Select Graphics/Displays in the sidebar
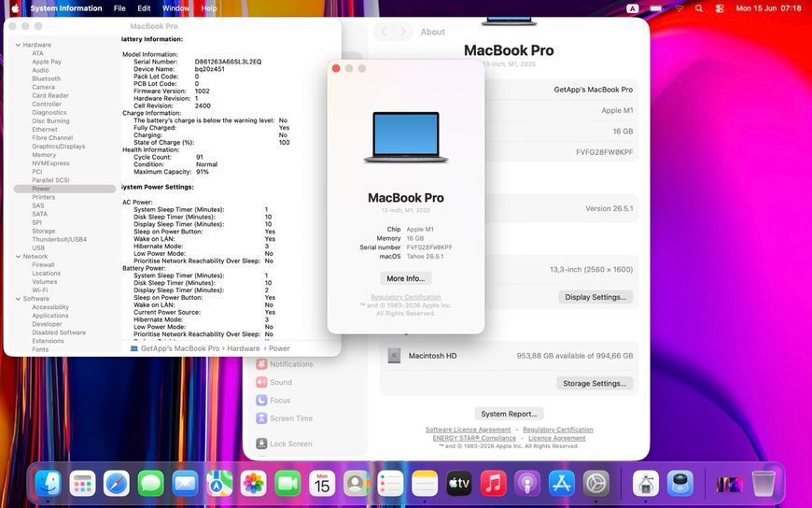The image size is (812, 508). coord(59,147)
